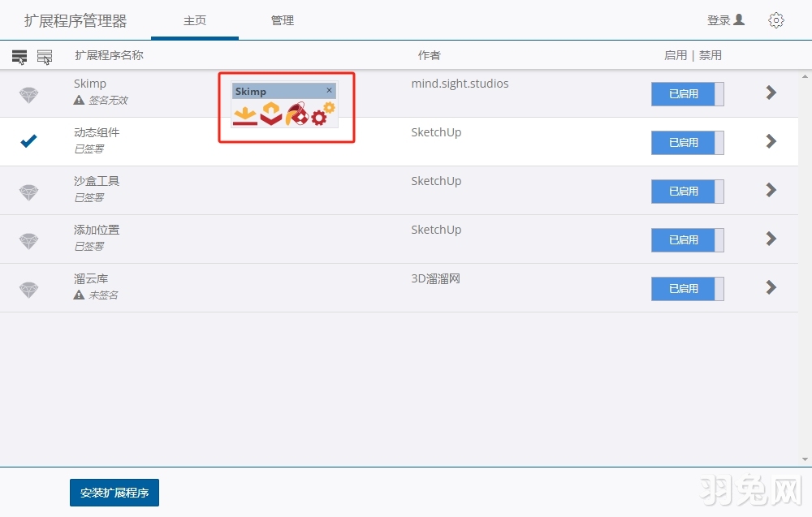Select Skimp's simplify model tool
The image size is (812, 517).
270,114
